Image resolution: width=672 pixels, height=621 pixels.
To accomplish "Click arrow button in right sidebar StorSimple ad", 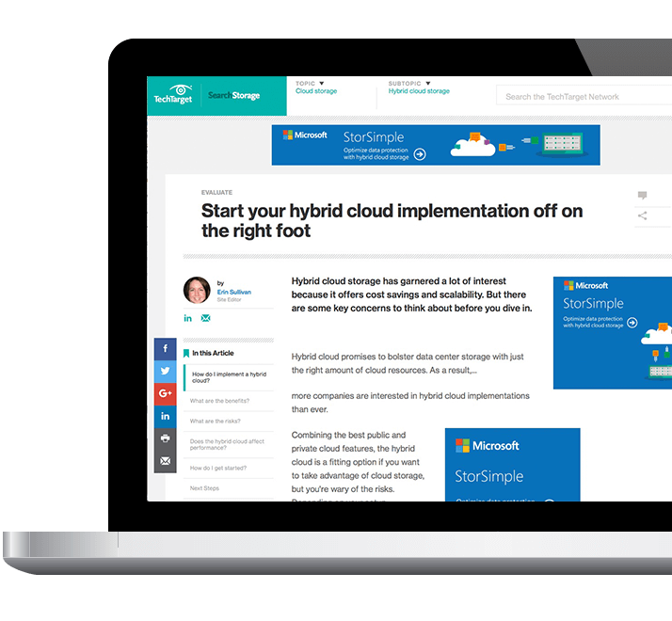I will pyautogui.click(x=632, y=323).
